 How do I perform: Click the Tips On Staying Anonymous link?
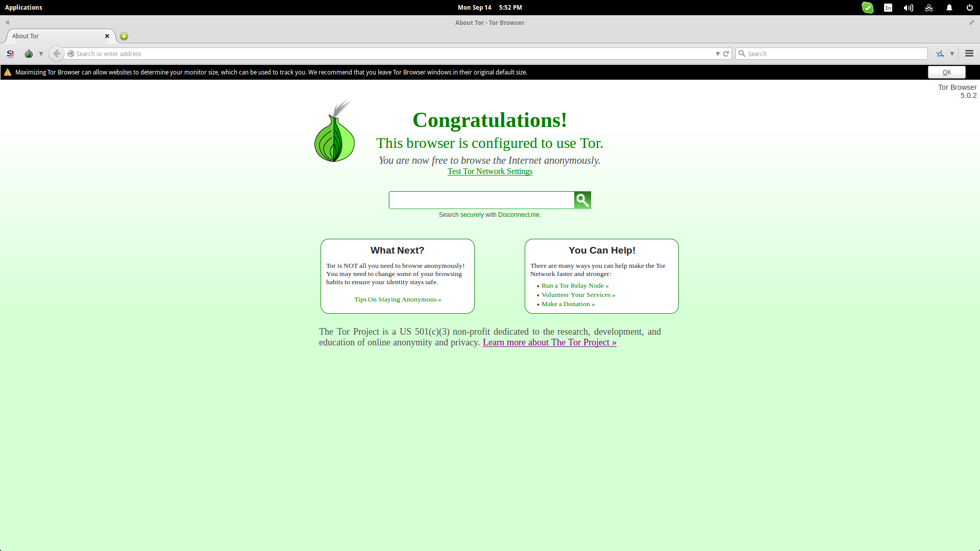tap(397, 298)
